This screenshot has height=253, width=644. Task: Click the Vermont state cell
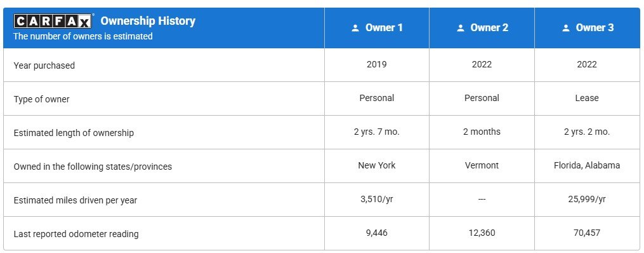pyautogui.click(x=482, y=165)
